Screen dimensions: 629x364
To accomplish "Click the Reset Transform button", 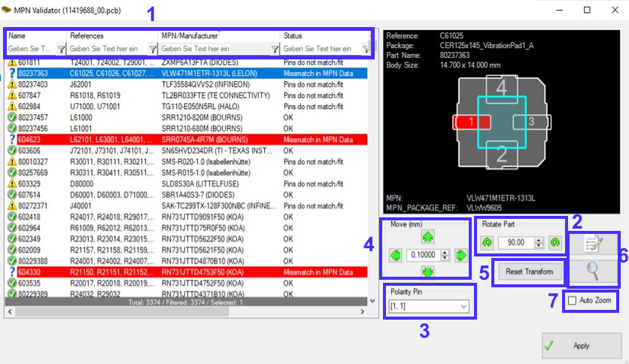I will pyautogui.click(x=529, y=271).
